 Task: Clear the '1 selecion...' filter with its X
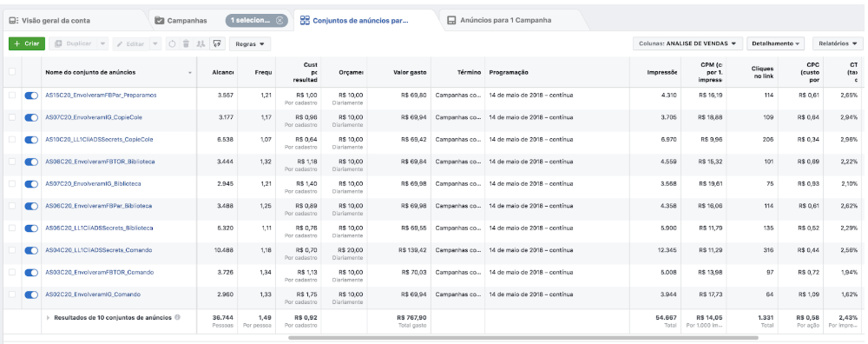(279, 21)
